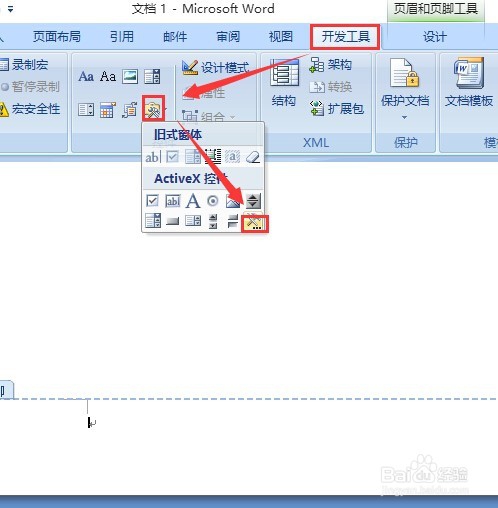Open the 文档模板 (Document Template) button

469,83
